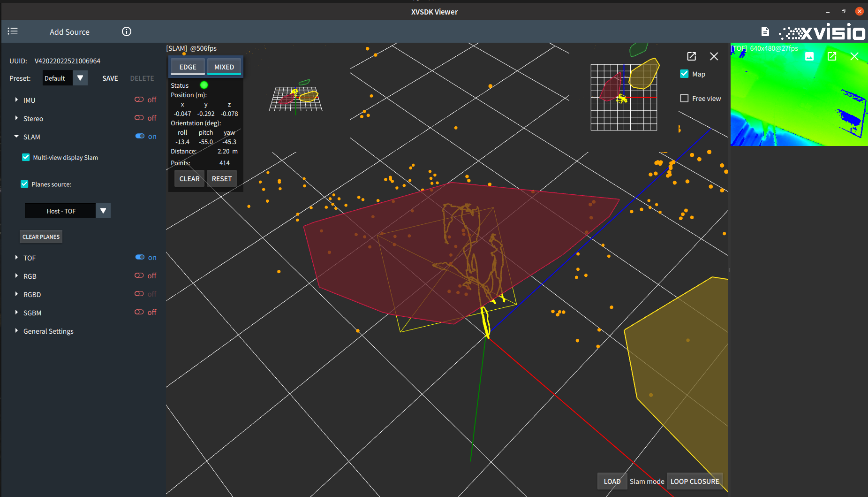
Task: Enable the Free view checkbox
Action: (x=684, y=98)
